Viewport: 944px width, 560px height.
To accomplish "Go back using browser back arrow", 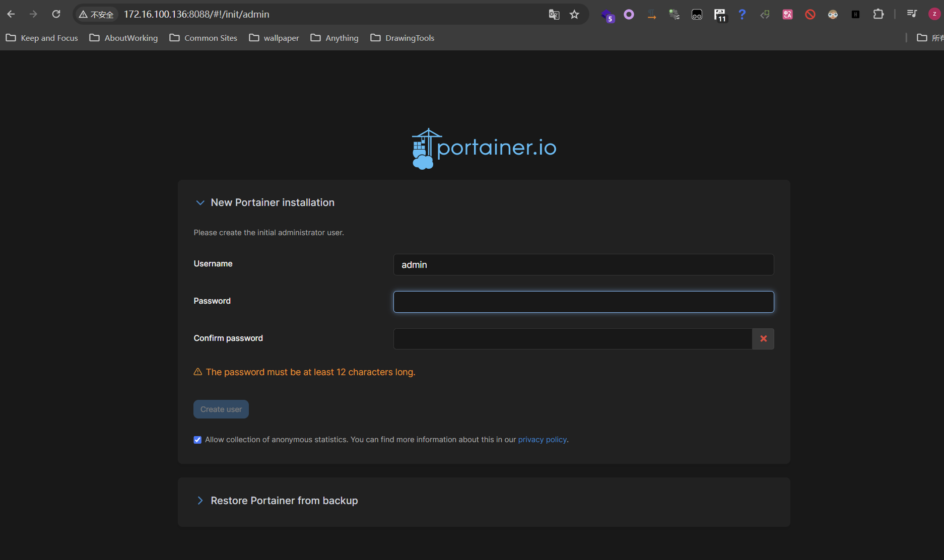I will click(x=11, y=14).
